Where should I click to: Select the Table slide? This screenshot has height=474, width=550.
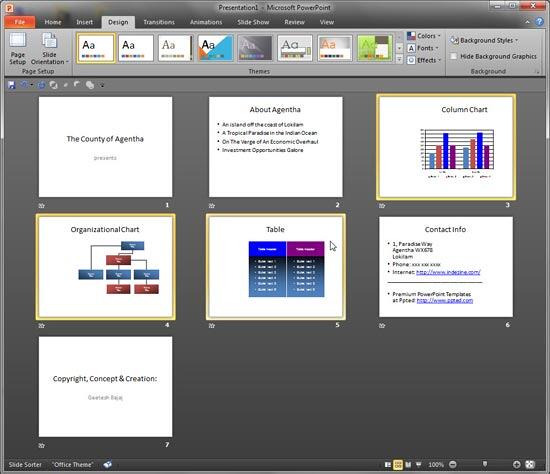click(276, 267)
